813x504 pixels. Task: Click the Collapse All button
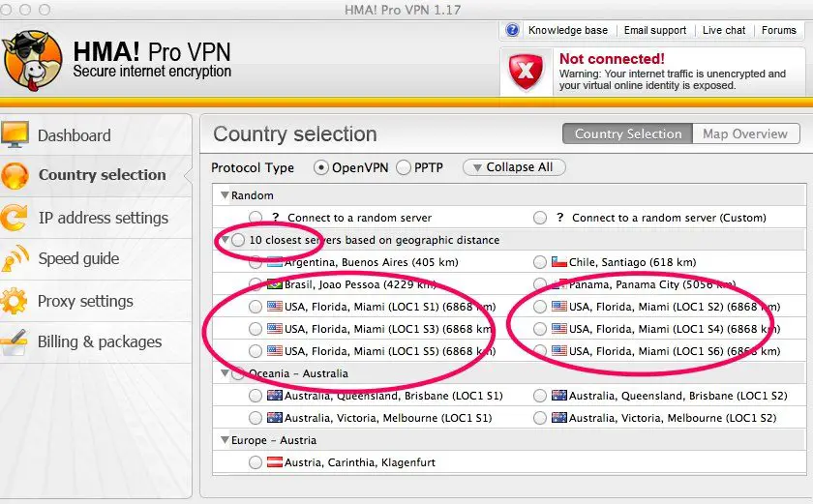coord(514,167)
